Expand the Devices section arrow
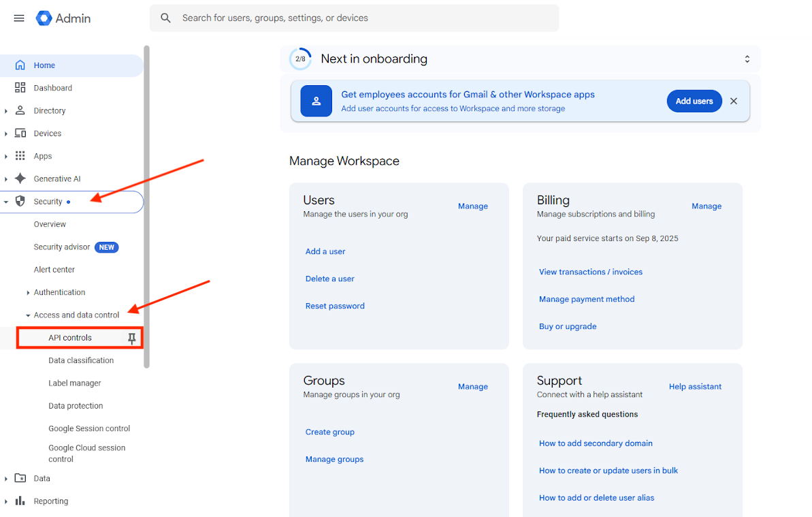Image resolution: width=812 pixels, height=517 pixels. click(5, 134)
